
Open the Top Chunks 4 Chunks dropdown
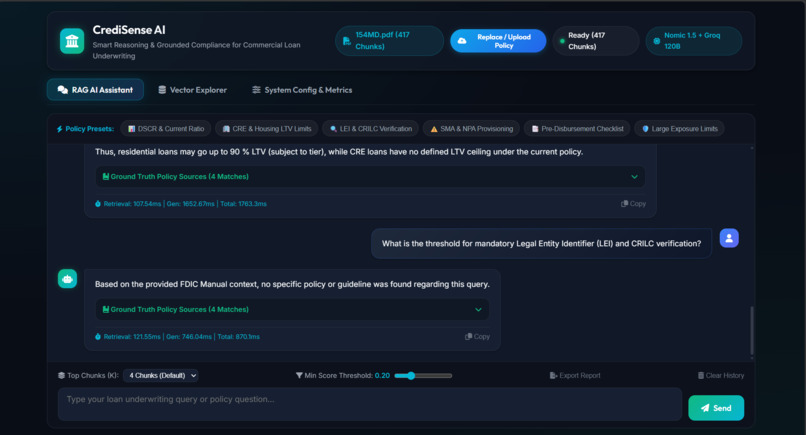click(161, 376)
